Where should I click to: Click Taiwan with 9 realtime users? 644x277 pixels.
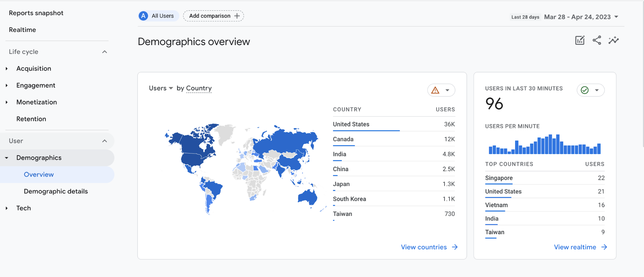click(545, 232)
